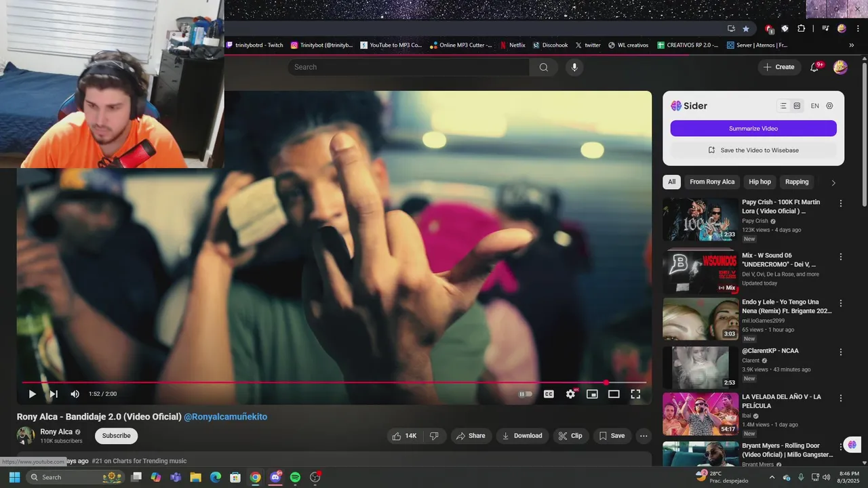Like the video with 14K likes
Image resolution: width=868 pixels, height=488 pixels.
pos(404,436)
